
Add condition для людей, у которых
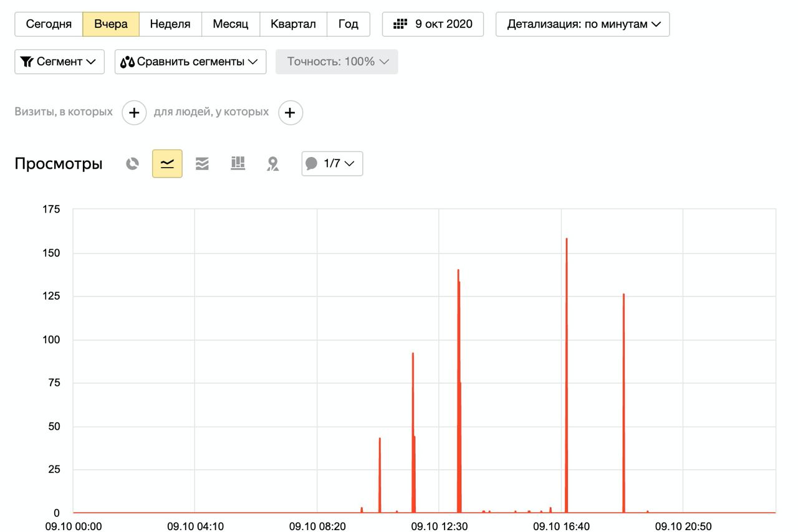pos(291,113)
